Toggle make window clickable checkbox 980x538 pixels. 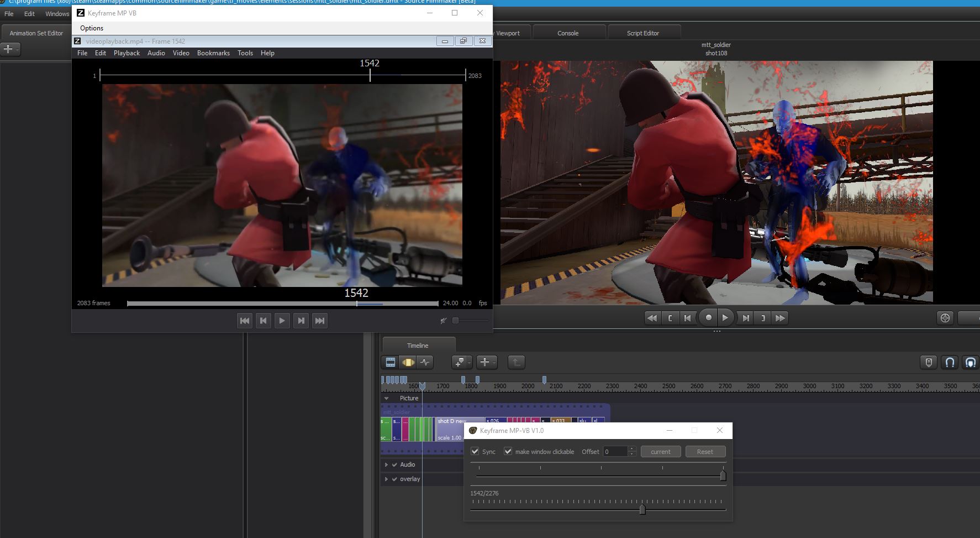(508, 451)
